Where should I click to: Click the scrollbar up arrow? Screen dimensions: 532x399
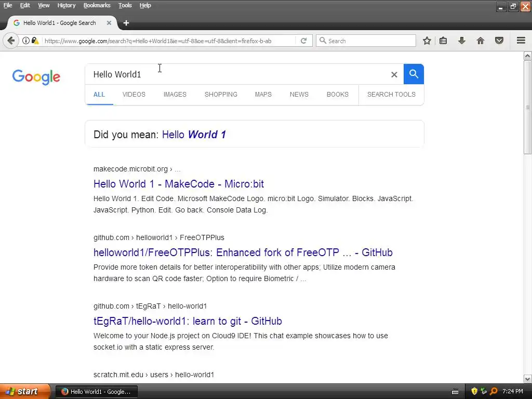528,56
